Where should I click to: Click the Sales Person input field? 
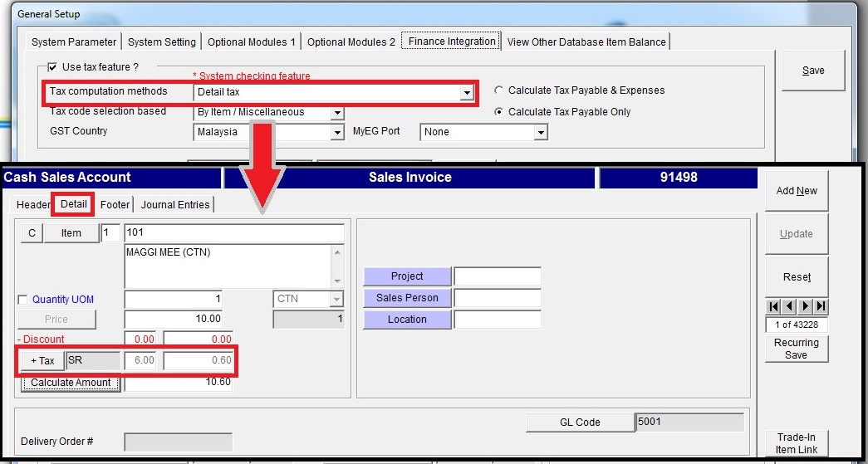coord(497,298)
